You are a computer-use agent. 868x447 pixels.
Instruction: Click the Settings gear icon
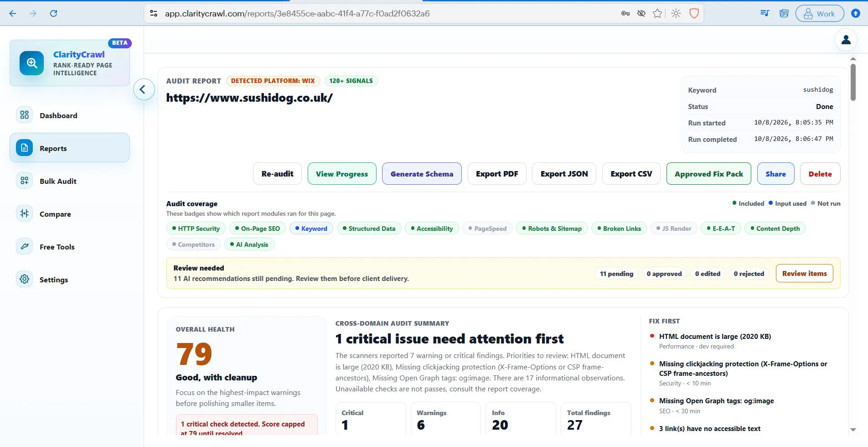coord(25,279)
